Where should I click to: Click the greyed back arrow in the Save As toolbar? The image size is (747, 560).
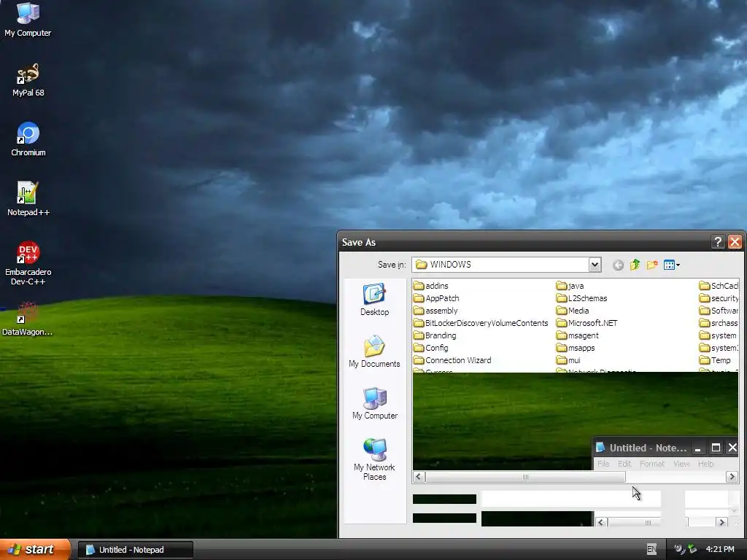coord(618,265)
